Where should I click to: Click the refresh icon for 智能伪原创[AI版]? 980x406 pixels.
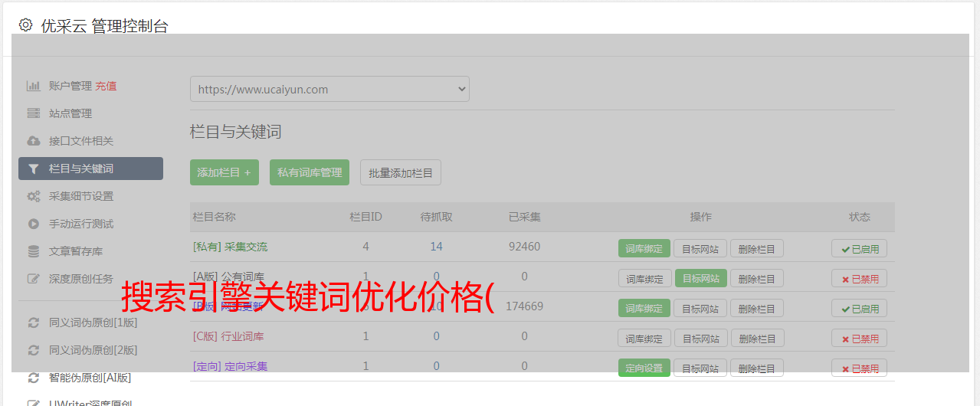33,378
